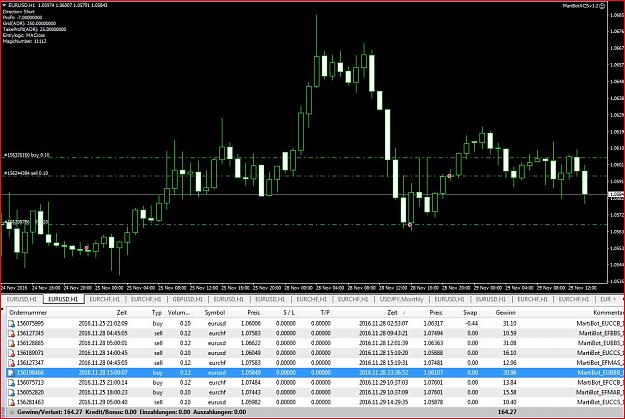The width and height of the screenshot is (625, 419).
Task: Click the open price 1.06006
Action: pos(250,323)
